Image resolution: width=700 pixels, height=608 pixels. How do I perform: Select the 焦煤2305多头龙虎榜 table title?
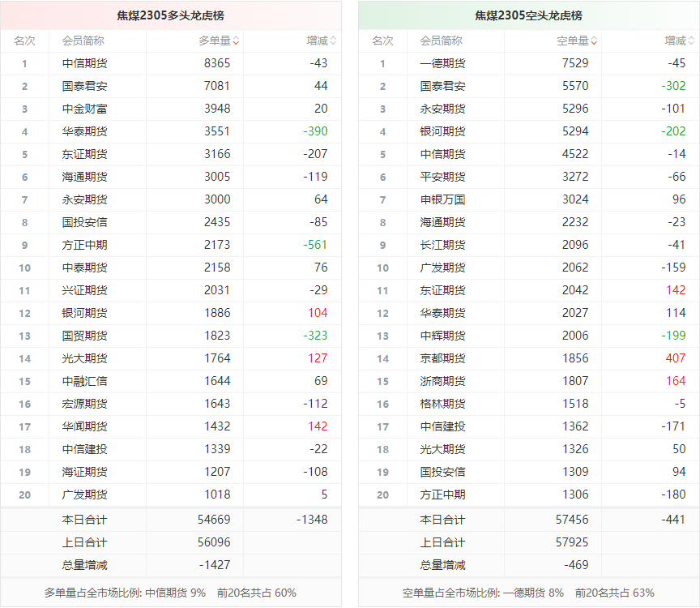pos(170,15)
